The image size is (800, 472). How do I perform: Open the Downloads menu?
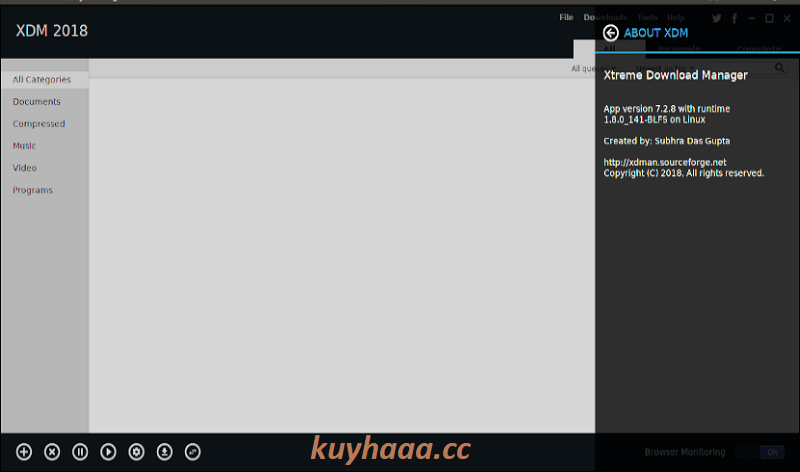coord(605,17)
